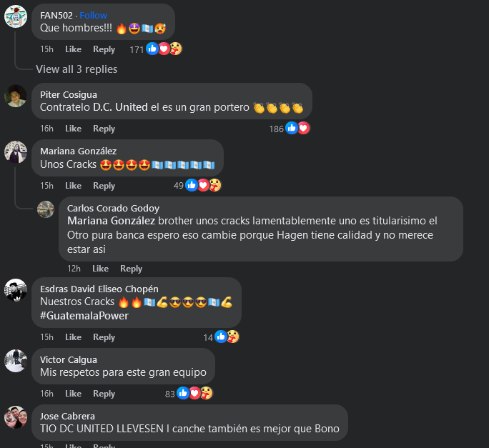Click the like reaction icon on FAN502's comment

click(x=152, y=49)
